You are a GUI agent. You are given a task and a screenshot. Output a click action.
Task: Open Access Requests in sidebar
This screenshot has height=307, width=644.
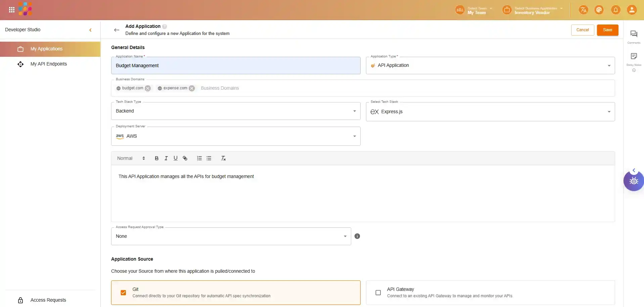(48, 300)
